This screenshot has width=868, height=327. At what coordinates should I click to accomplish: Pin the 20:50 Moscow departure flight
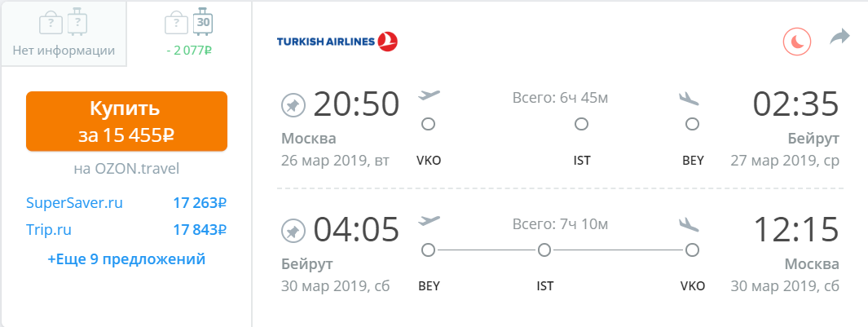click(293, 105)
